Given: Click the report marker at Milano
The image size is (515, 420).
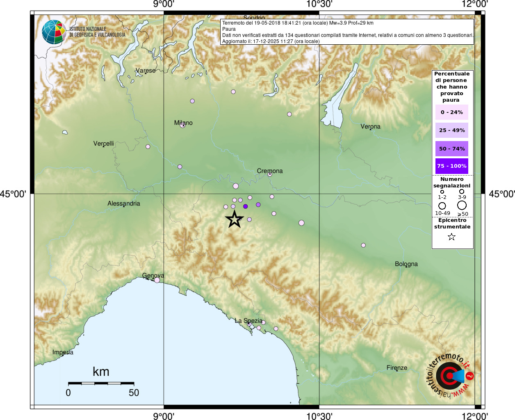Looking at the screenshot, I should [183, 125].
